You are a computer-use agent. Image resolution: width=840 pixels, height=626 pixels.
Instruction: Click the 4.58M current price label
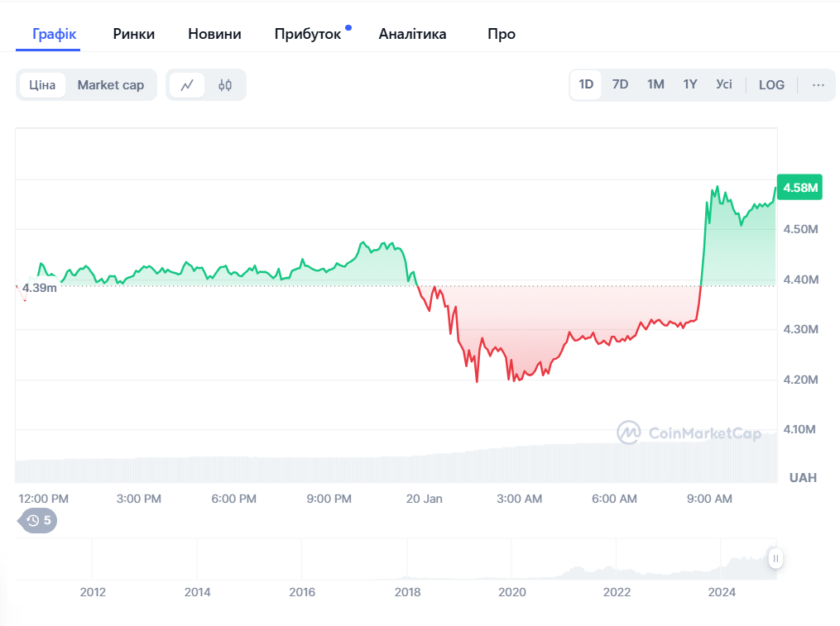point(799,188)
